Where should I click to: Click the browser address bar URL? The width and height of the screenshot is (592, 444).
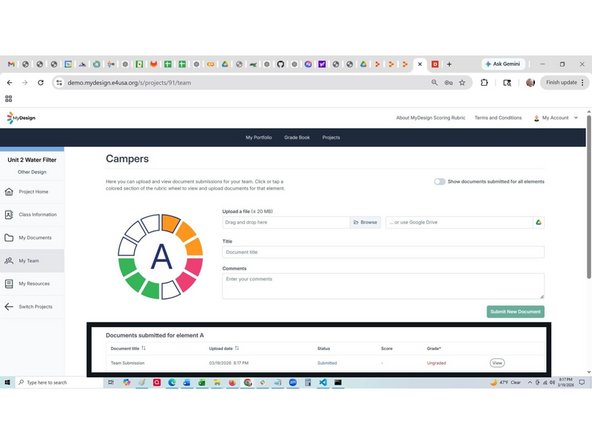[x=129, y=83]
